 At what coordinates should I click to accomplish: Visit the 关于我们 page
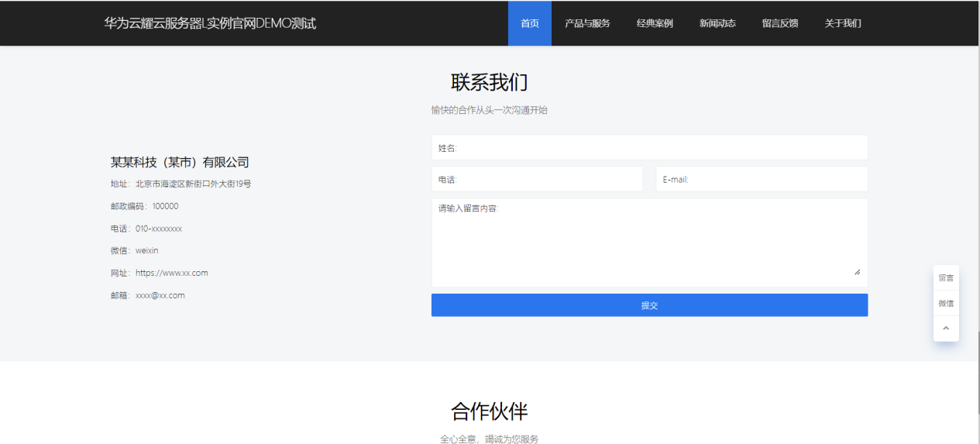click(x=843, y=23)
